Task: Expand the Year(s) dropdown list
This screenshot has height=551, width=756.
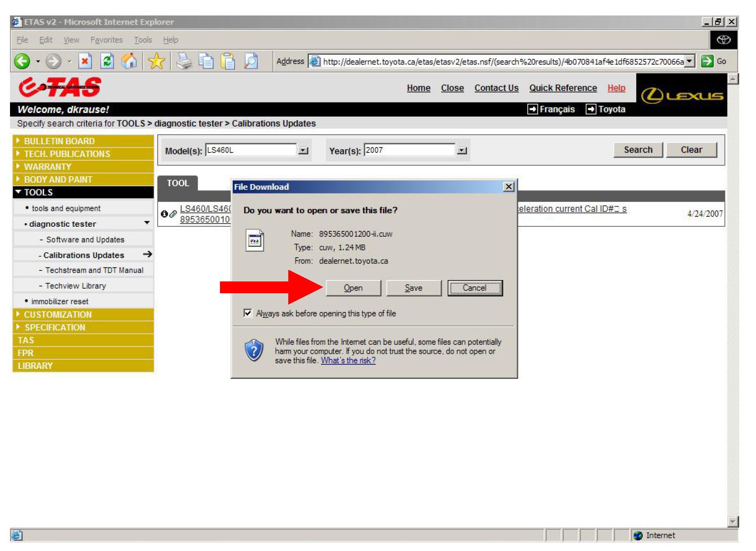Action: pyautogui.click(x=462, y=151)
